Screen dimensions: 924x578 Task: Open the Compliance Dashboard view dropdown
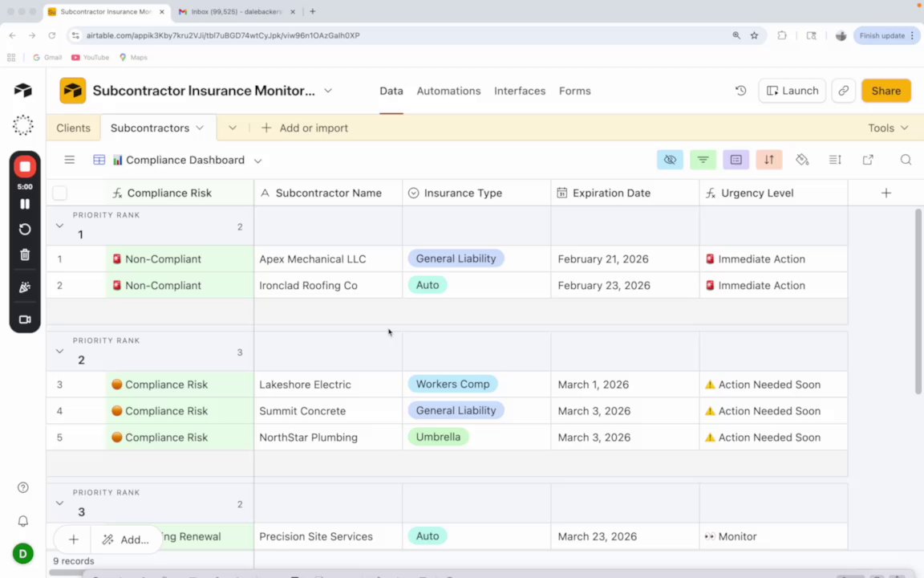click(257, 161)
